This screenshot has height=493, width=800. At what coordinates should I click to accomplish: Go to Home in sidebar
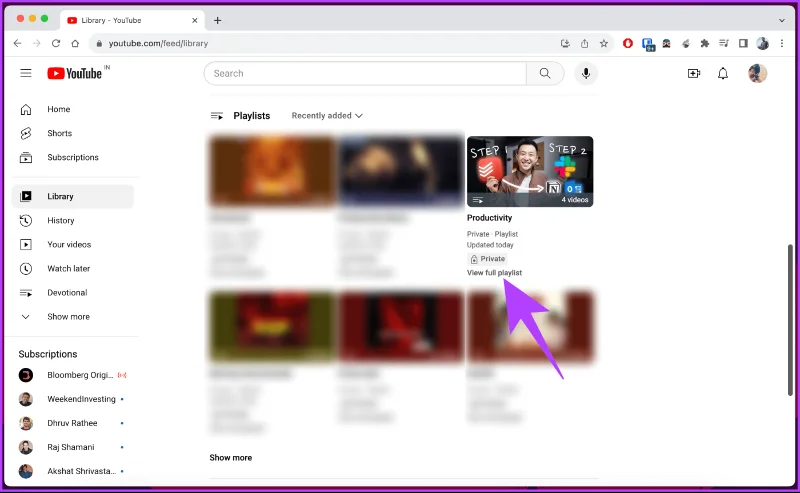point(73,109)
